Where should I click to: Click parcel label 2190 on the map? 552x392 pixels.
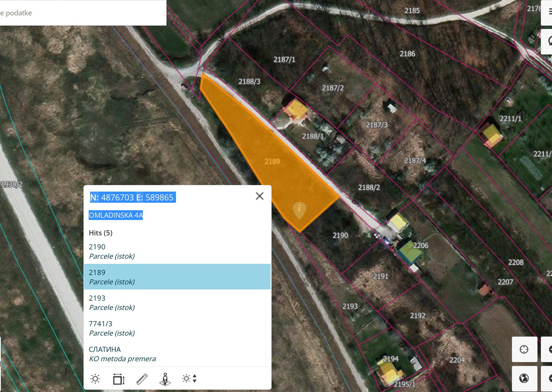pyautogui.click(x=340, y=235)
